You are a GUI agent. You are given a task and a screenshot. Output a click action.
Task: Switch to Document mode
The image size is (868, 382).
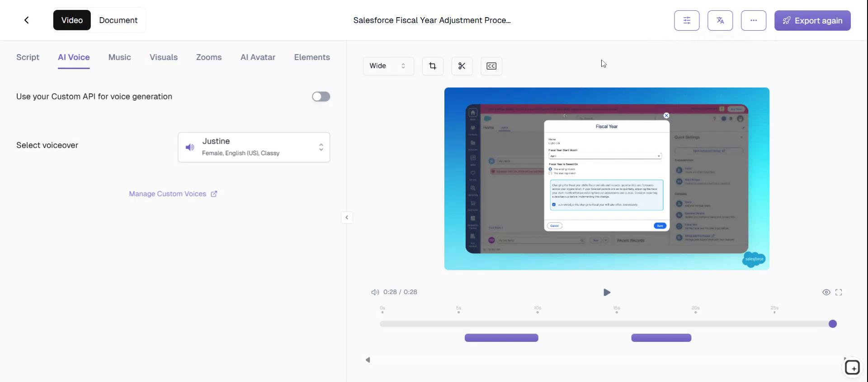pos(118,20)
